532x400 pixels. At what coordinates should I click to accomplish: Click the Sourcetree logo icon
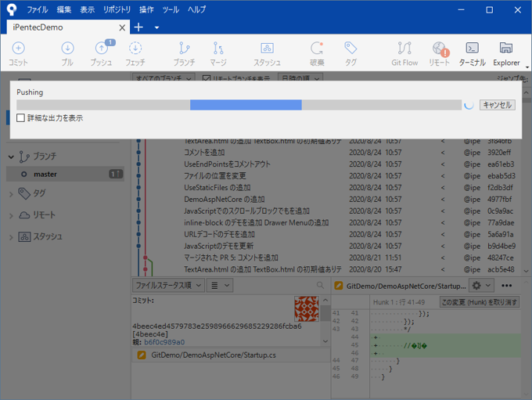[x=12, y=9]
